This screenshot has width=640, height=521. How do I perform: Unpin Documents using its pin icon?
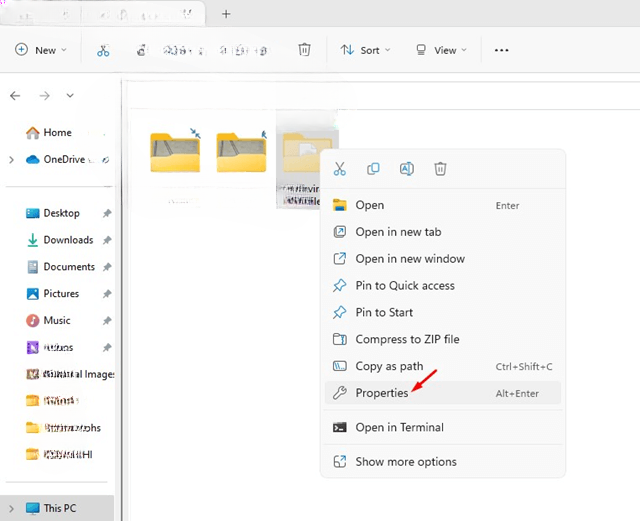(107, 267)
